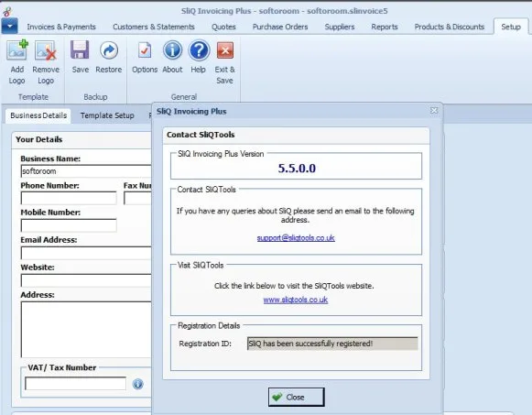Viewport: 532px width, 415px height.
Task: Open the Customers & Statements tab
Action: tap(153, 27)
